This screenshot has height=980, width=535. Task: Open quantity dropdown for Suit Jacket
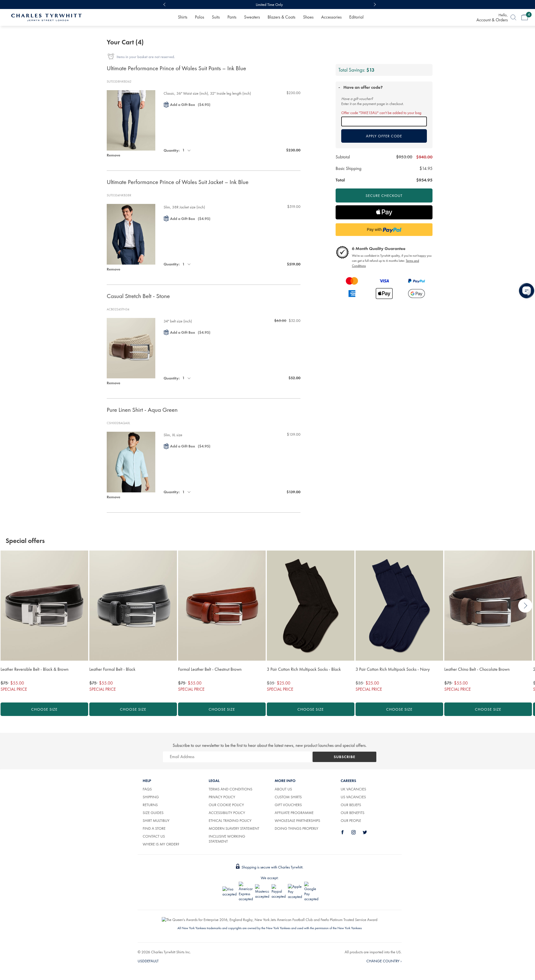point(186,264)
